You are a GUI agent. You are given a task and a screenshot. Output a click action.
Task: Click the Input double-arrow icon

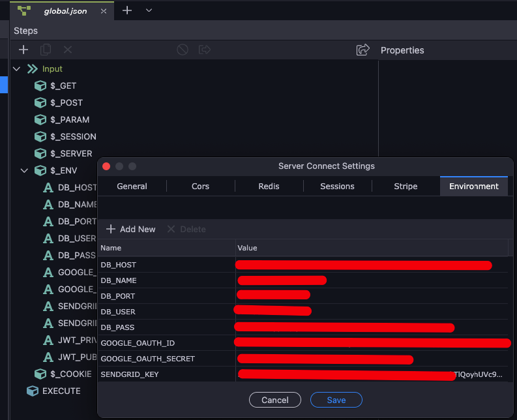point(33,69)
